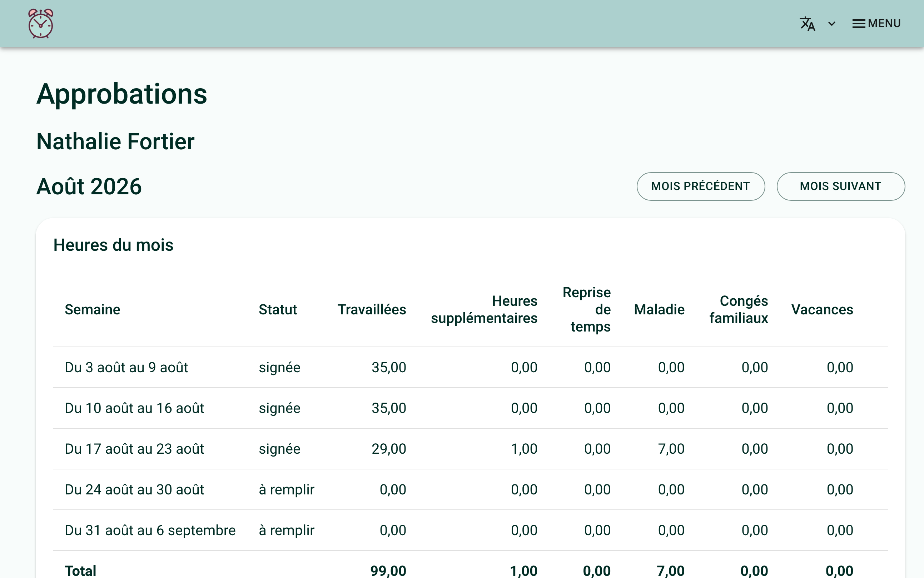
Task: Select week Du 3 août au 9 août
Action: pos(126,367)
